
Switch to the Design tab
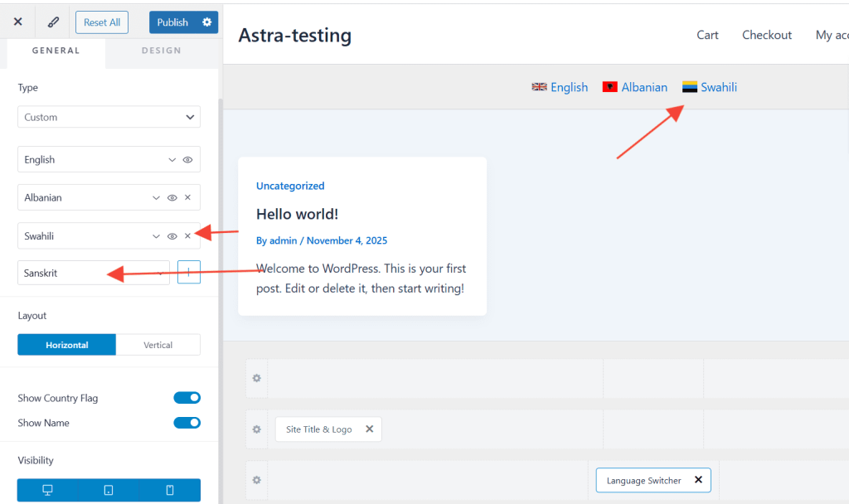pyautogui.click(x=161, y=51)
